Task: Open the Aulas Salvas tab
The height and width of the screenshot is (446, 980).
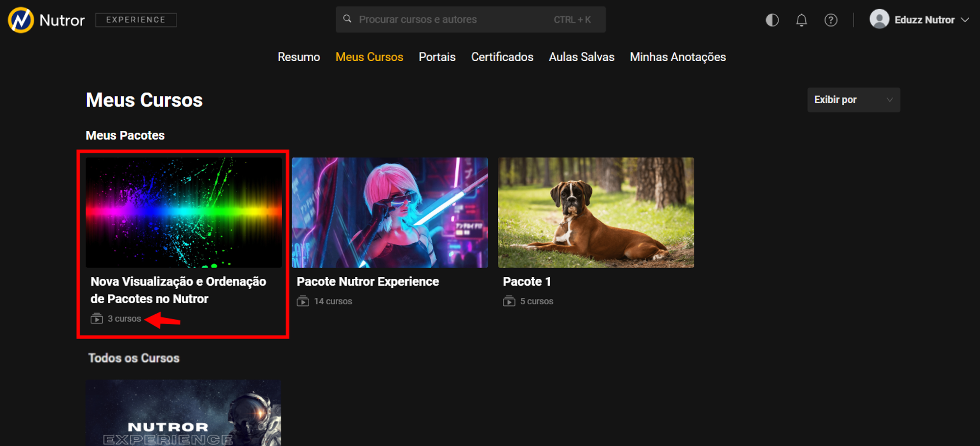Action: [582, 57]
